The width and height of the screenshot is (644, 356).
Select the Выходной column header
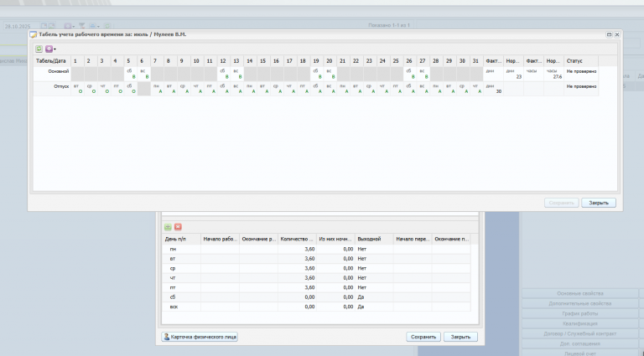tap(374, 239)
